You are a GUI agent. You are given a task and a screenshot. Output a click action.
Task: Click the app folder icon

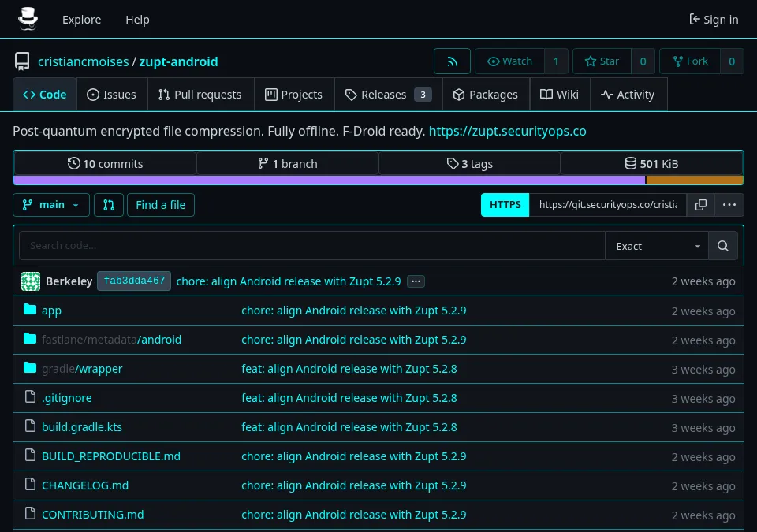tap(30, 310)
